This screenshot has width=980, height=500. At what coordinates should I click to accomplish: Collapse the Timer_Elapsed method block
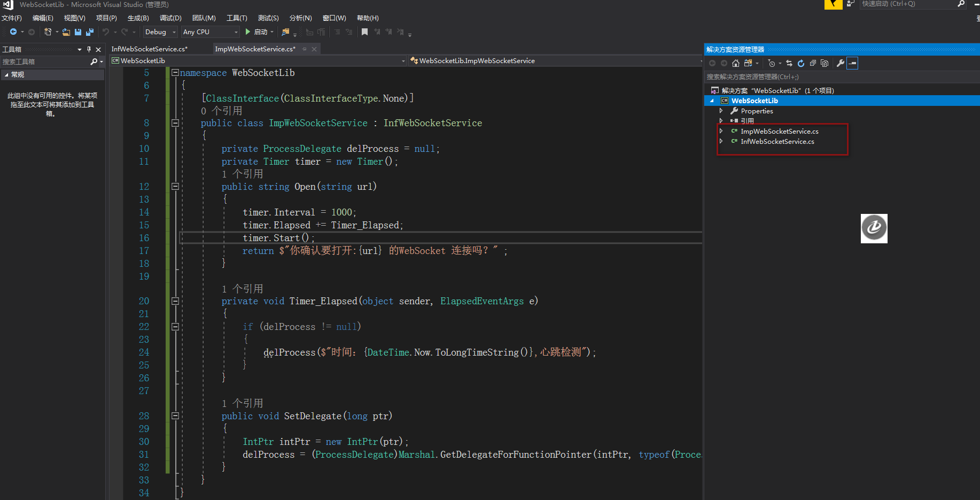[175, 301]
